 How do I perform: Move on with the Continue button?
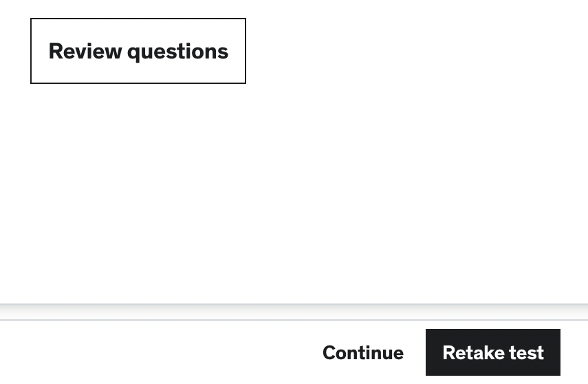(363, 353)
